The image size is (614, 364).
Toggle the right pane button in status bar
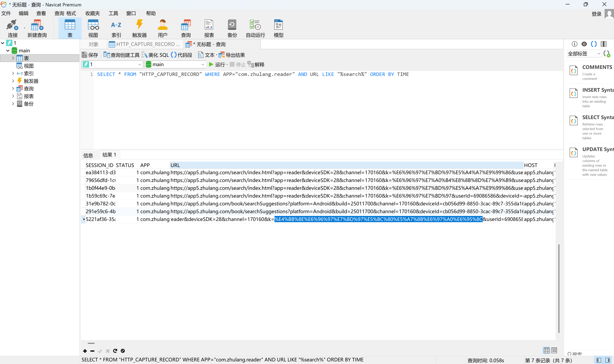pos(608,360)
